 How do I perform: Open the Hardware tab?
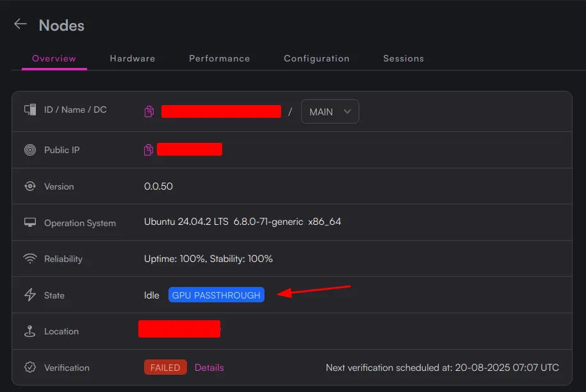(133, 58)
